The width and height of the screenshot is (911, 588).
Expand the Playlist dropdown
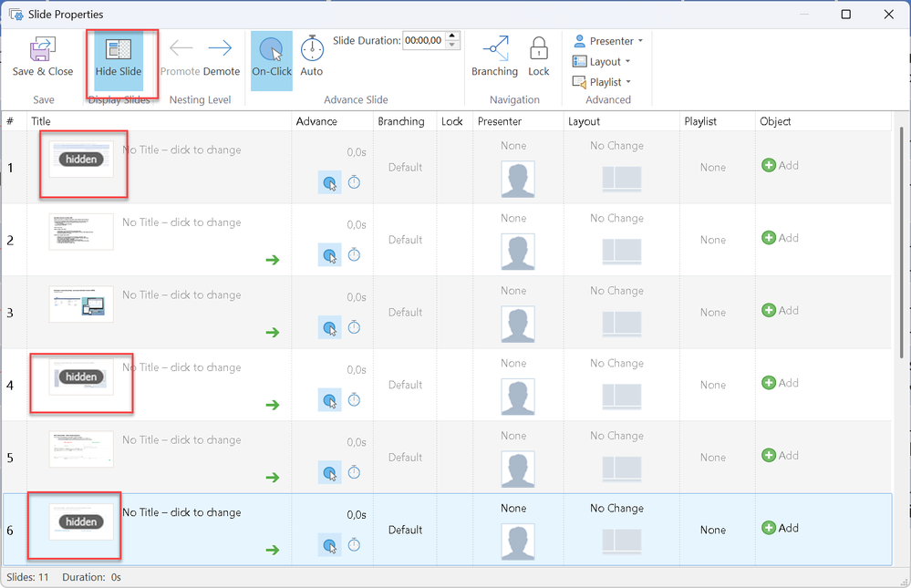pos(605,82)
